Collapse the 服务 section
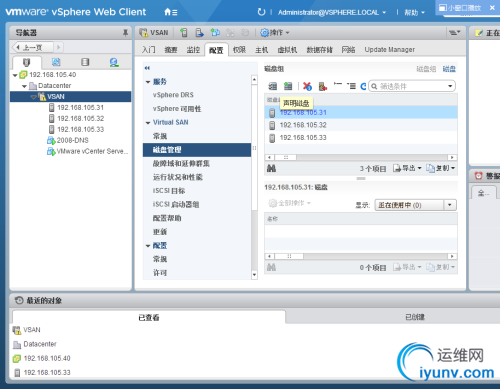Image resolution: width=500 pixels, height=389 pixels. point(148,82)
